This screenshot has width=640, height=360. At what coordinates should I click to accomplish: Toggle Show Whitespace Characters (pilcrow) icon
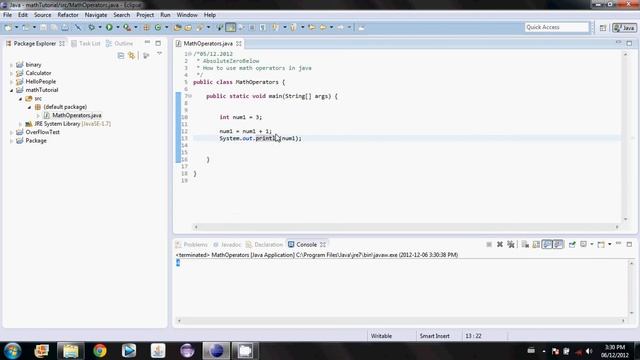tap(262, 27)
